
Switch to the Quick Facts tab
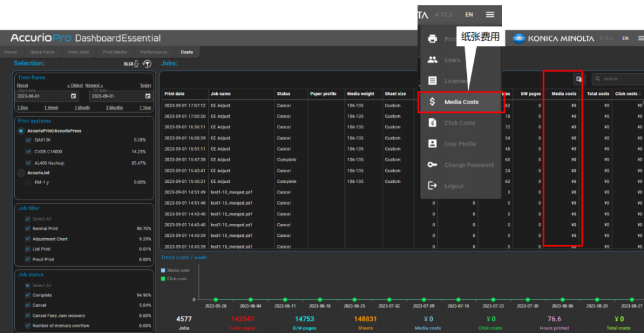click(42, 52)
